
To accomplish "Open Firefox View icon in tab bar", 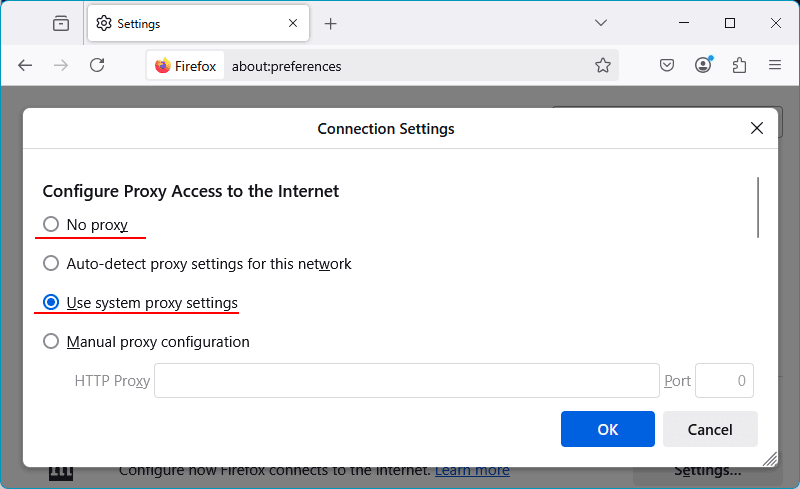I will point(61,23).
